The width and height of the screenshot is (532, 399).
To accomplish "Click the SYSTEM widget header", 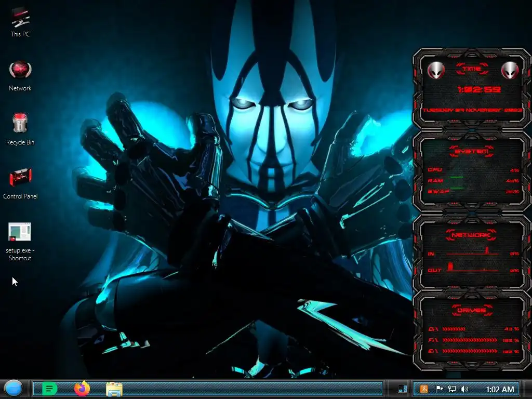I will tap(472, 151).
